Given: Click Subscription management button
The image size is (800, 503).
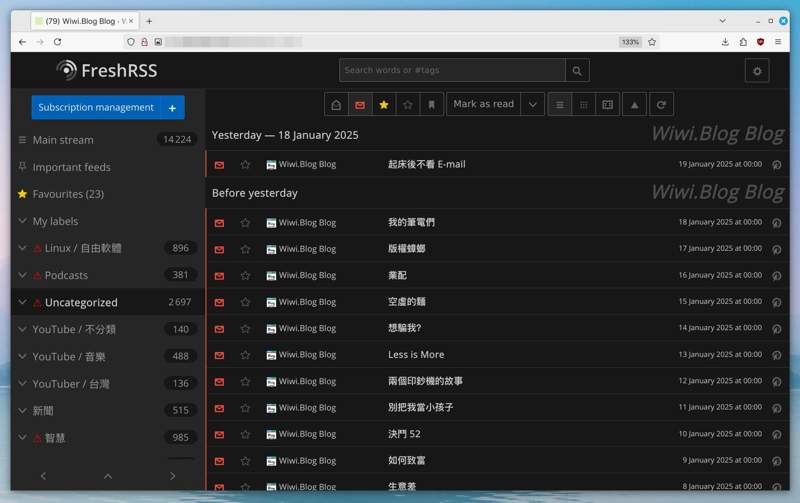Looking at the screenshot, I should click(96, 108).
